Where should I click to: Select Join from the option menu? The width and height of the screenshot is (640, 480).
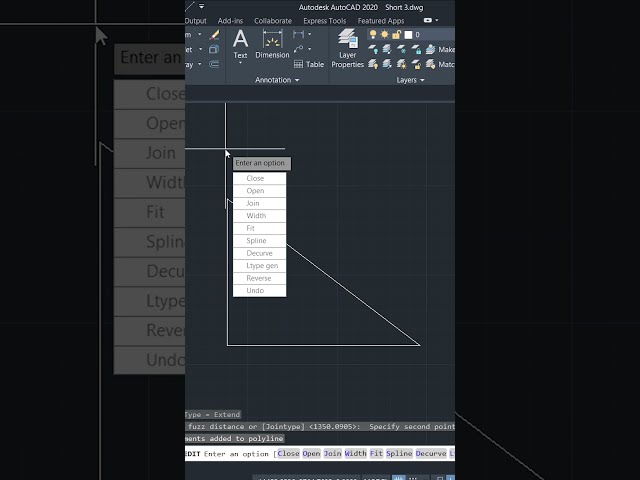(x=260, y=203)
